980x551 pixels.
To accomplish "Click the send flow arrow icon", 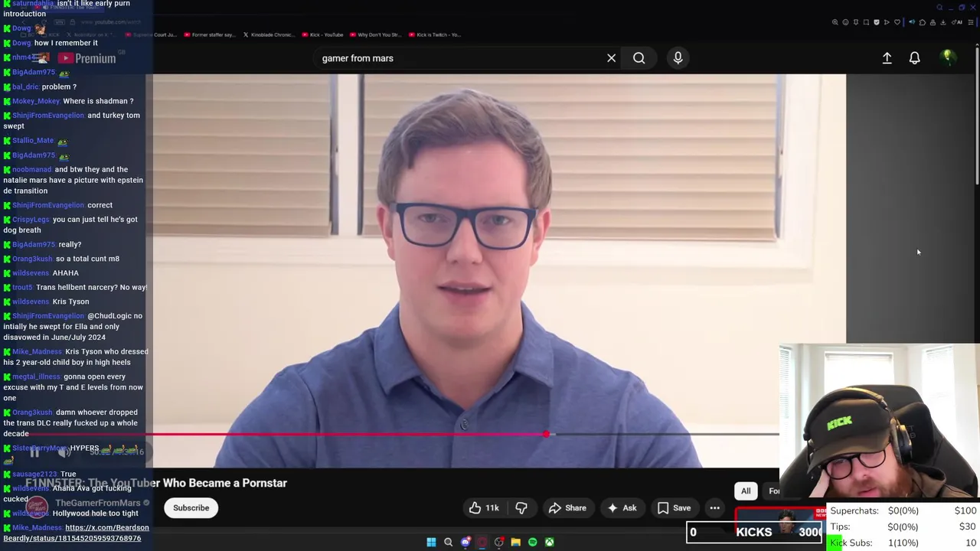I will click(887, 22).
